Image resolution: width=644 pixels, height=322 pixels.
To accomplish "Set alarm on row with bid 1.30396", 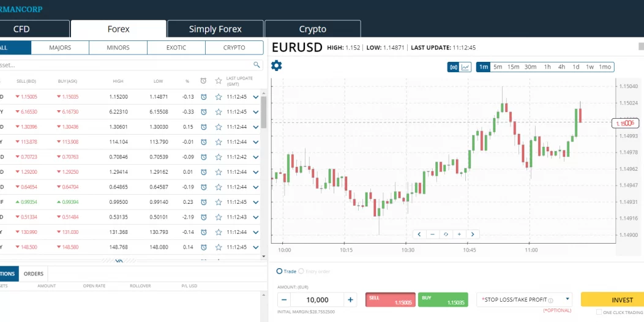I will pyautogui.click(x=204, y=127).
